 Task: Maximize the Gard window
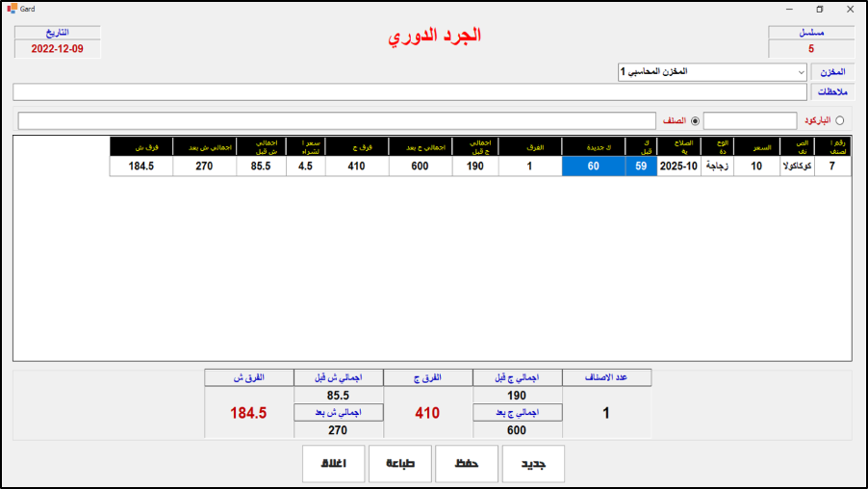[819, 9]
